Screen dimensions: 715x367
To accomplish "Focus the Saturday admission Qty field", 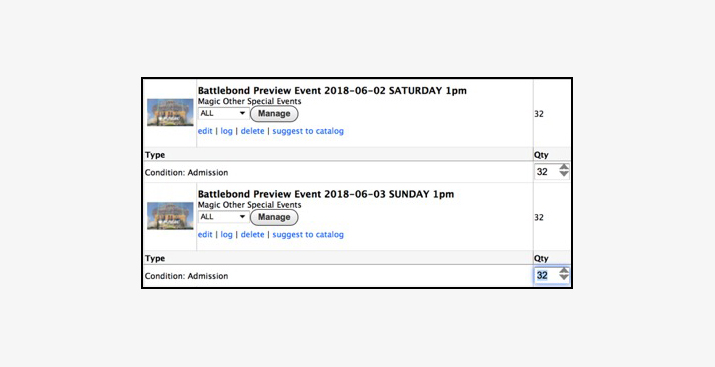I will click(546, 172).
